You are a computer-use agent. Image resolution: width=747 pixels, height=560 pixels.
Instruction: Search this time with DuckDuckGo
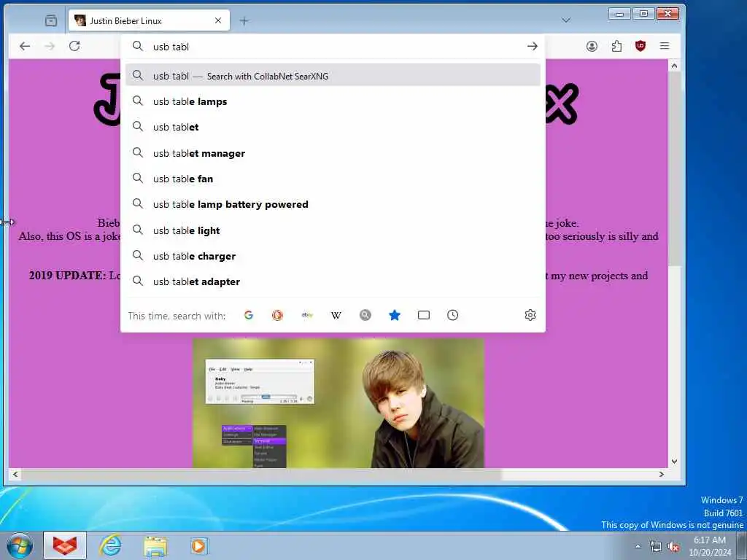(277, 315)
